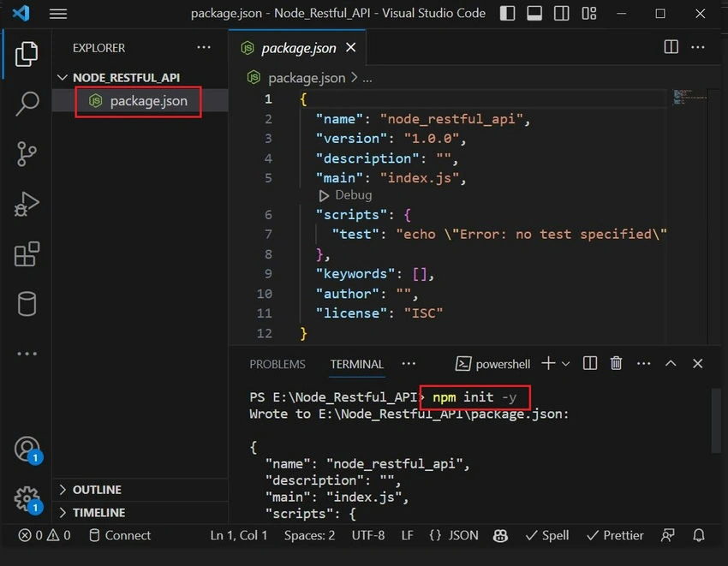Maximize the panel size chevron
The height and width of the screenshot is (566, 728).
(x=671, y=364)
